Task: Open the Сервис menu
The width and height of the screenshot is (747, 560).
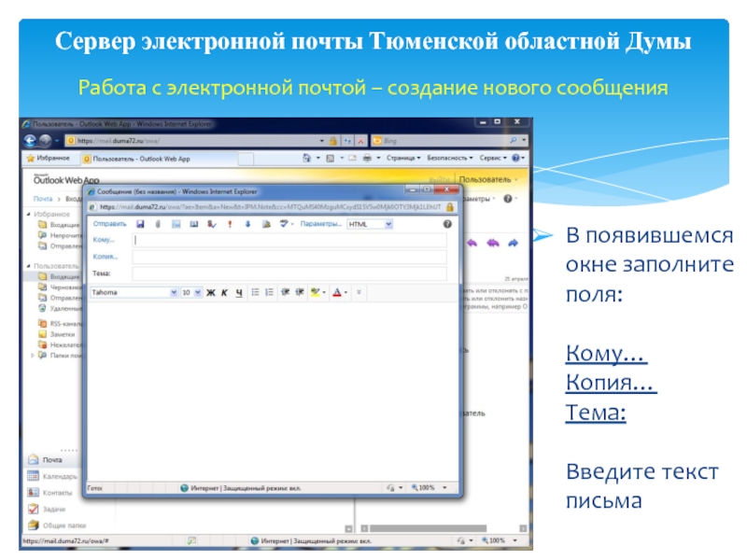Action: [493, 158]
